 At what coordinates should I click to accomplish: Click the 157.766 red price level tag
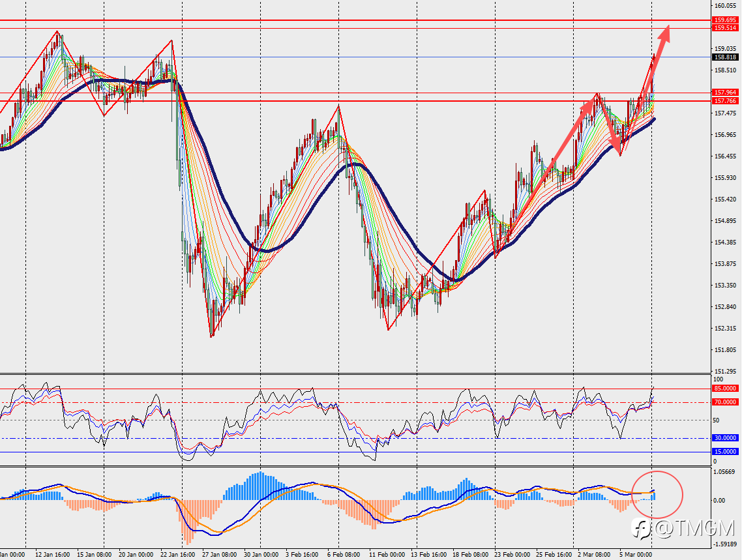tap(725, 101)
